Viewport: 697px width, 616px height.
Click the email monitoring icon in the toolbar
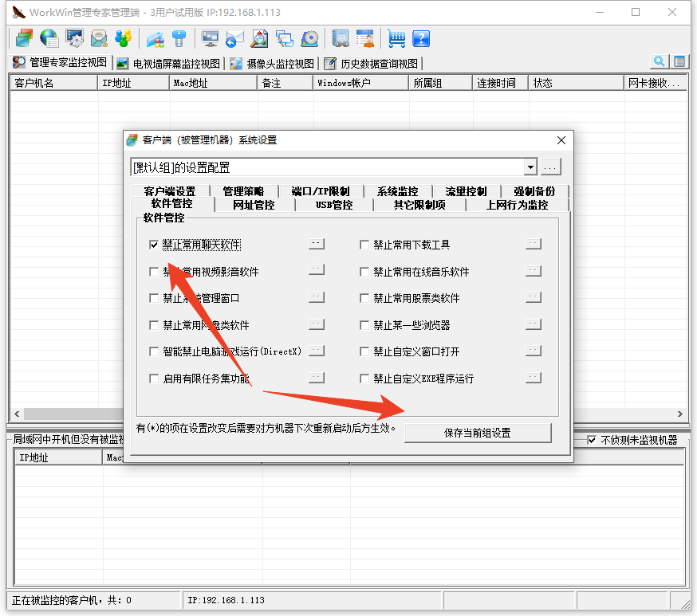pos(98,38)
